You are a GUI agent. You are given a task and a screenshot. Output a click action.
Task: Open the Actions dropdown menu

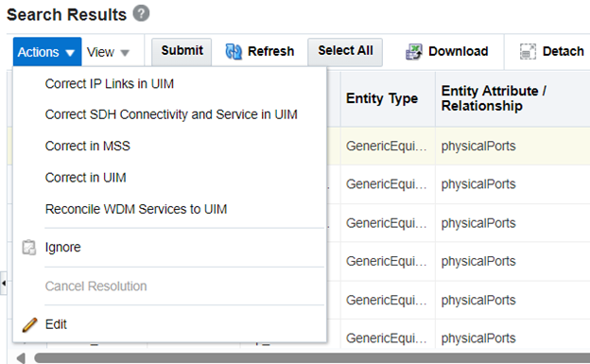coord(47,52)
